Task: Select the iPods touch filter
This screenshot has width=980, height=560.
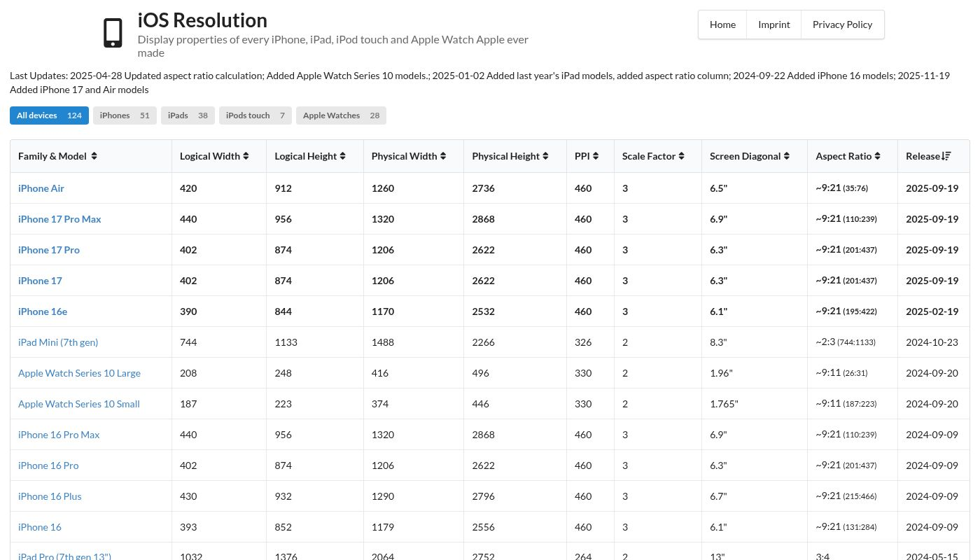Action: 255,115
